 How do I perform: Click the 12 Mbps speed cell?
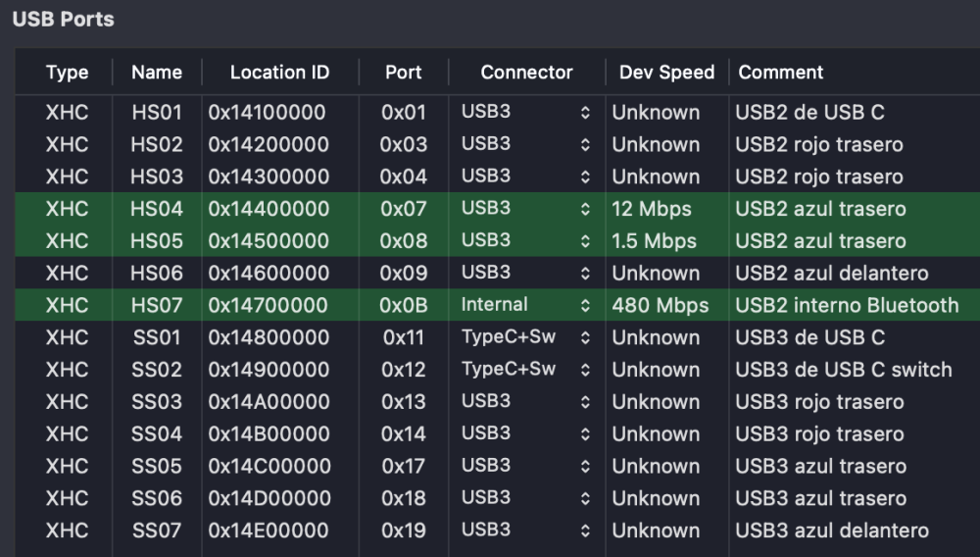(x=652, y=209)
